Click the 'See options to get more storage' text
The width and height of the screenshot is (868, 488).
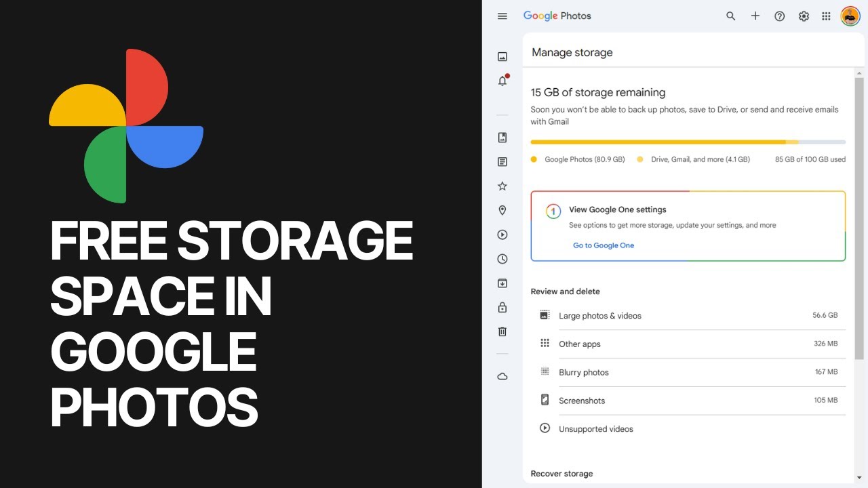click(673, 225)
